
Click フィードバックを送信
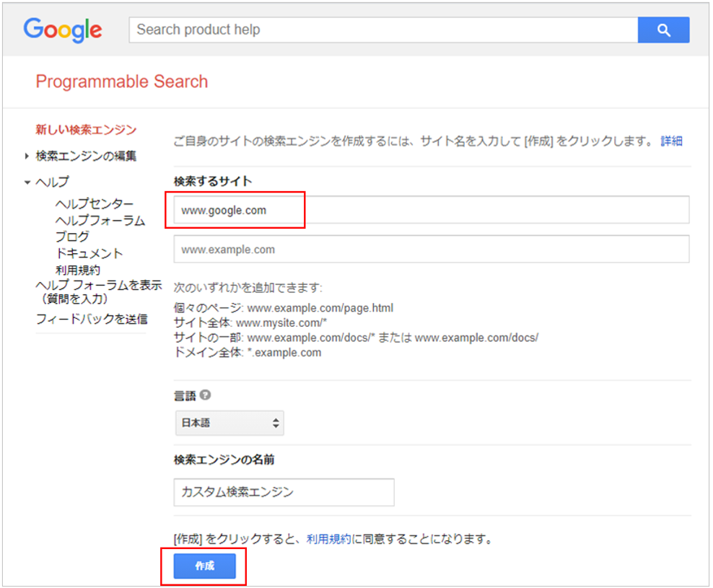point(92,319)
